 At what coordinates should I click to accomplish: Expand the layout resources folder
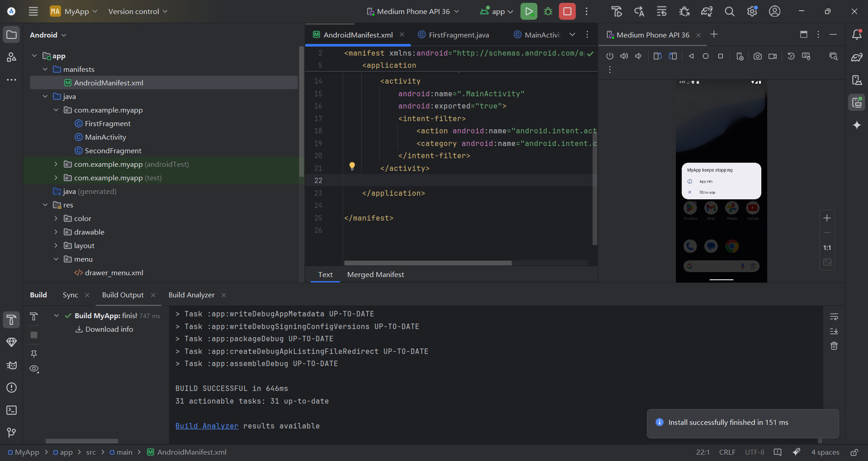click(x=56, y=245)
